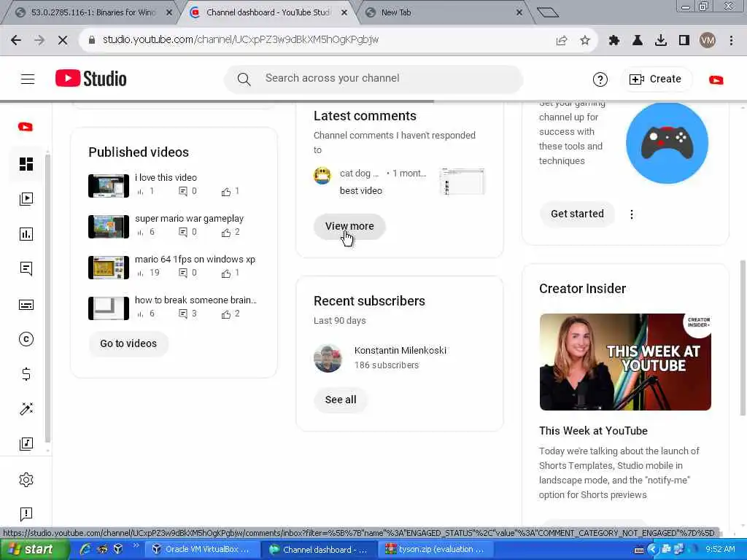The width and height of the screenshot is (747, 560).
Task: Focus the Search across your channel field
Action: point(373,79)
